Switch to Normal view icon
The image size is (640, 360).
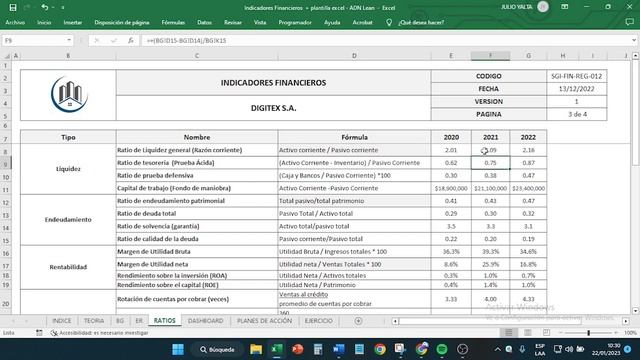pos(509,333)
